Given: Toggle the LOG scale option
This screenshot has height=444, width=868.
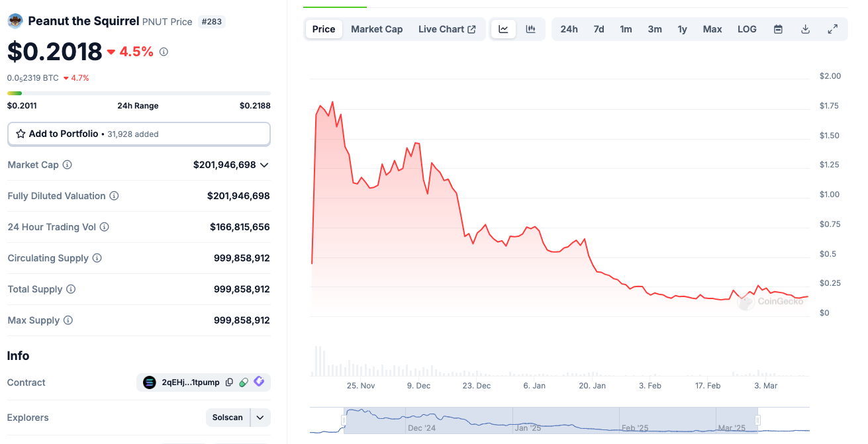Looking at the screenshot, I should 747,29.
